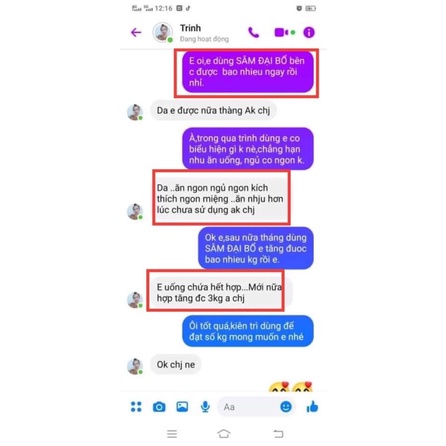Start a video call with Trinh
The height and width of the screenshot is (446, 446).
point(282,32)
